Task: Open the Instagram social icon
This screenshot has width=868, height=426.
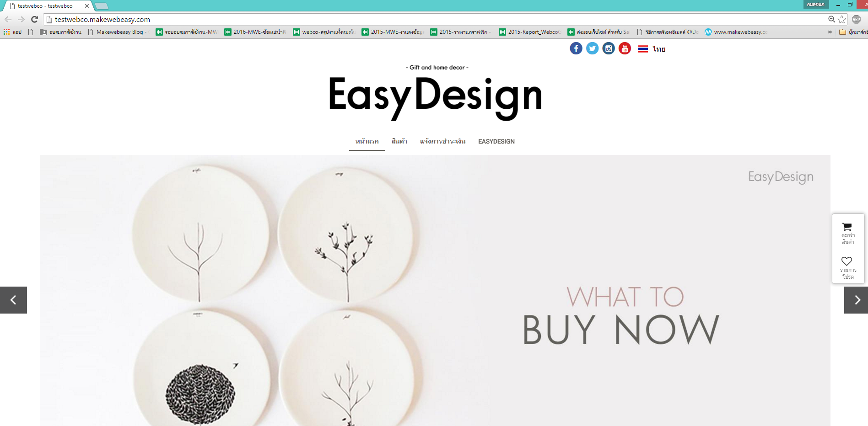Action: 609,48
